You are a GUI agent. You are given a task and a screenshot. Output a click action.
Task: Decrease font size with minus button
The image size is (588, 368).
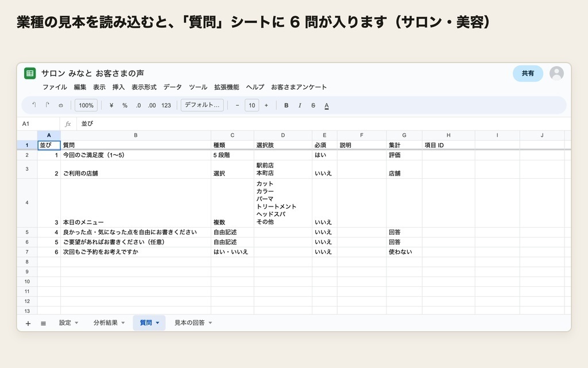237,106
